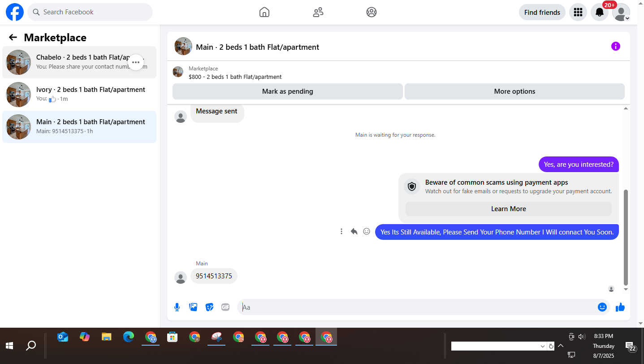Open conversation information icon
Image resolution: width=644 pixels, height=364 pixels.
pyautogui.click(x=616, y=46)
